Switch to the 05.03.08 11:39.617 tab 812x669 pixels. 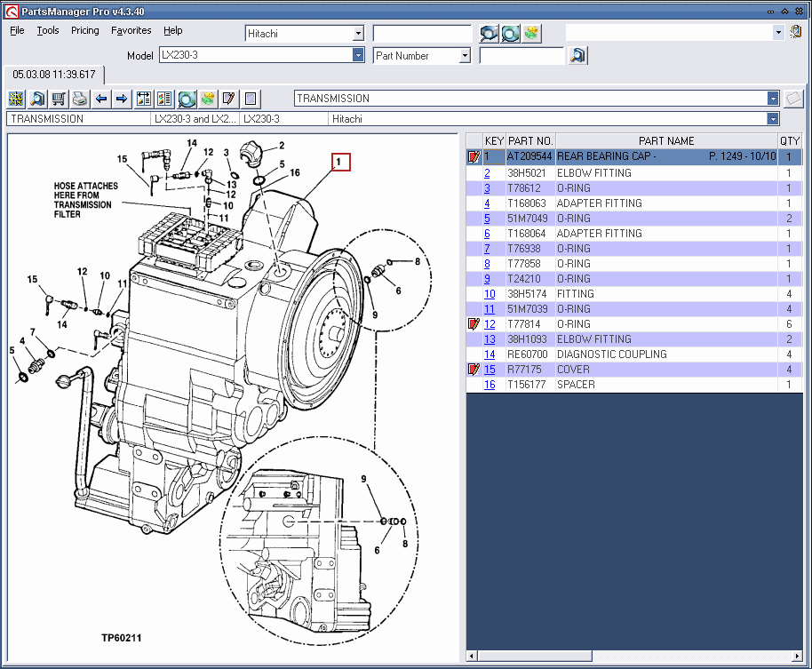[x=53, y=75]
